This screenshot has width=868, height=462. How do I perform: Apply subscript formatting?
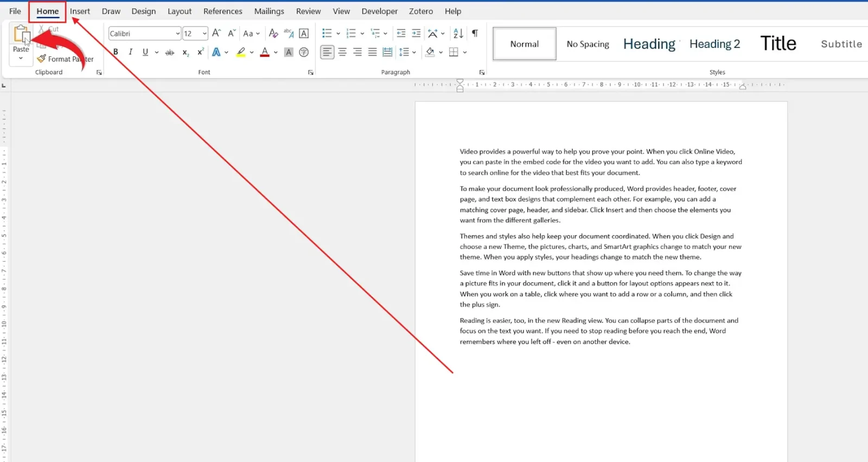[186, 52]
